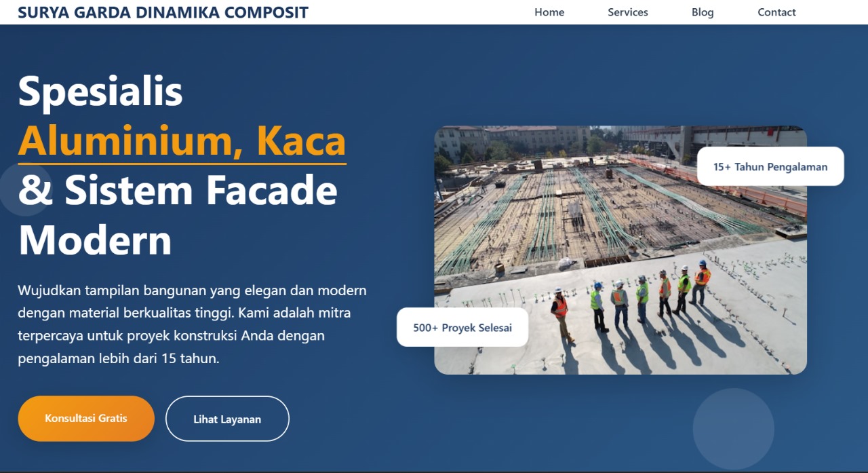Select the orange Aluminium, Kaca headline text
The height and width of the screenshot is (473, 868).
[x=182, y=141]
